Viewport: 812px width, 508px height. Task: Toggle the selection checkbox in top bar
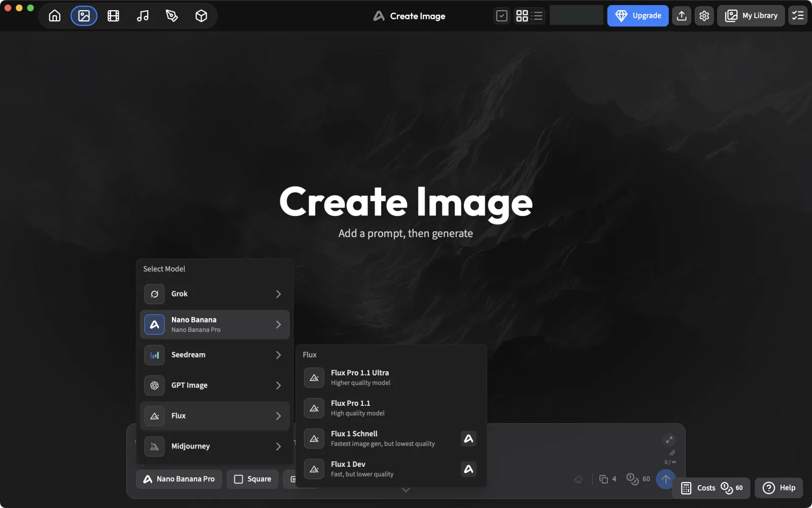(501, 16)
